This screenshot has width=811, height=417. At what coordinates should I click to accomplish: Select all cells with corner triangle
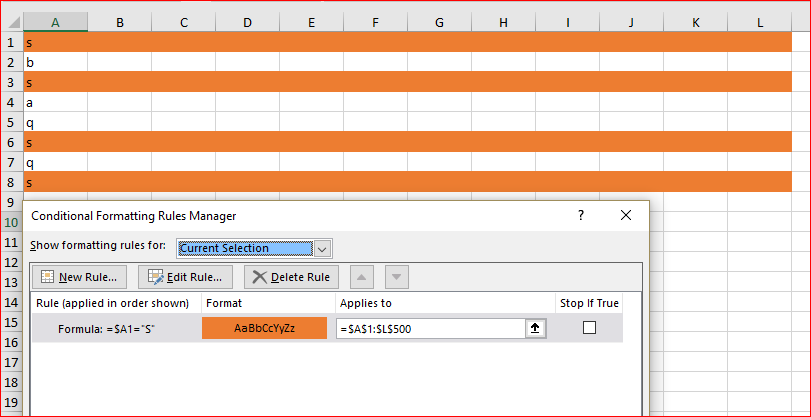click(x=14, y=23)
